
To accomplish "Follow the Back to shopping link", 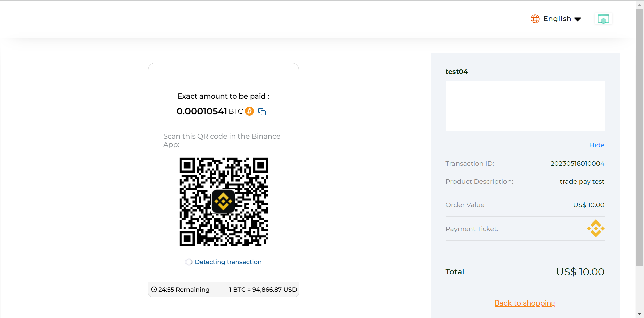I will coord(525,303).
